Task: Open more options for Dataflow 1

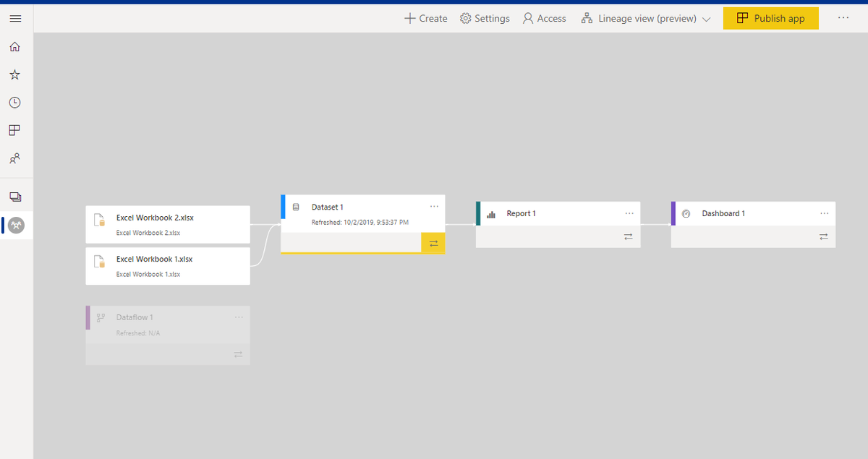Action: (x=239, y=317)
